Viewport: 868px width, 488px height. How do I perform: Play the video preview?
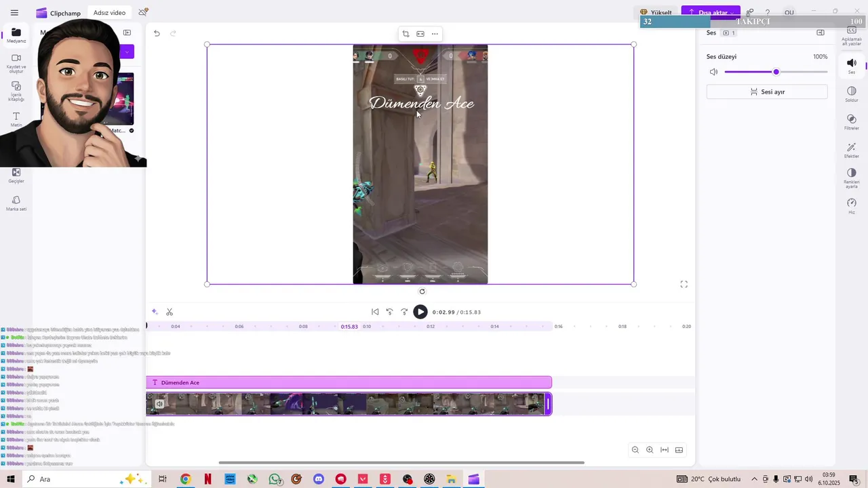pos(420,312)
